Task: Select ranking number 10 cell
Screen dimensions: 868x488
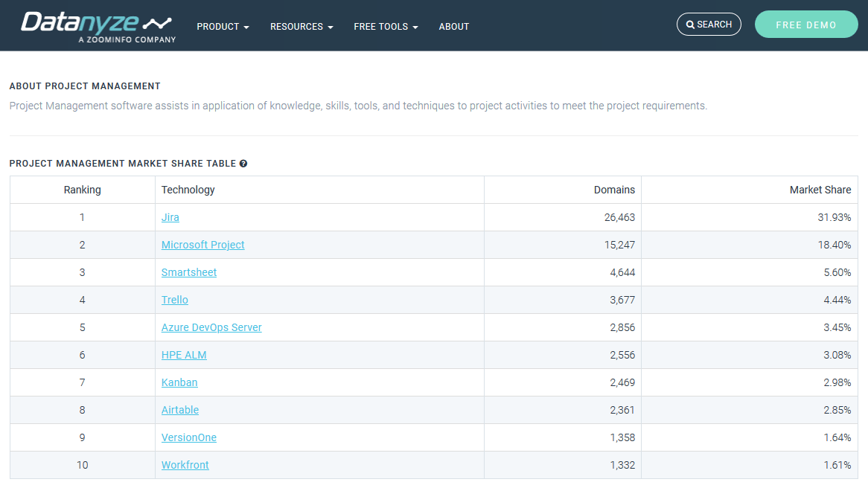Action: point(83,466)
